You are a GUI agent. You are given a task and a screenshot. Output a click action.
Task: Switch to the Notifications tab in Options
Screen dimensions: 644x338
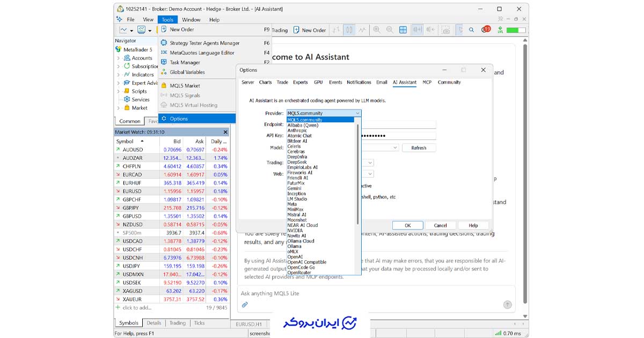click(x=359, y=82)
